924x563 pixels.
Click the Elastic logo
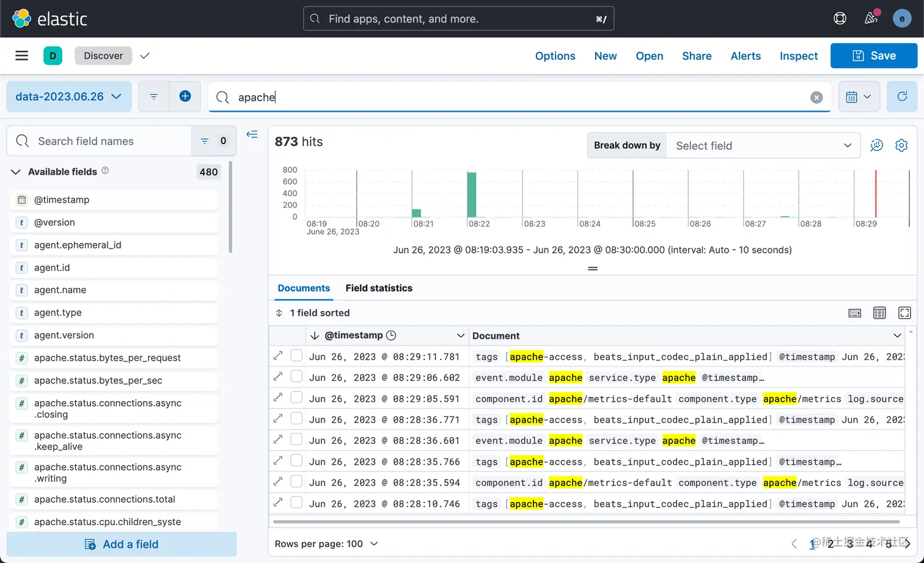50,18
